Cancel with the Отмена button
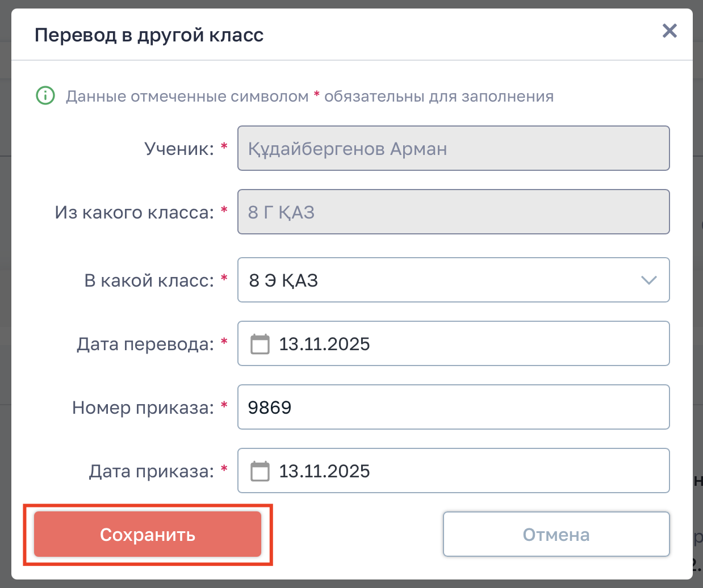703x588 pixels. tap(556, 535)
